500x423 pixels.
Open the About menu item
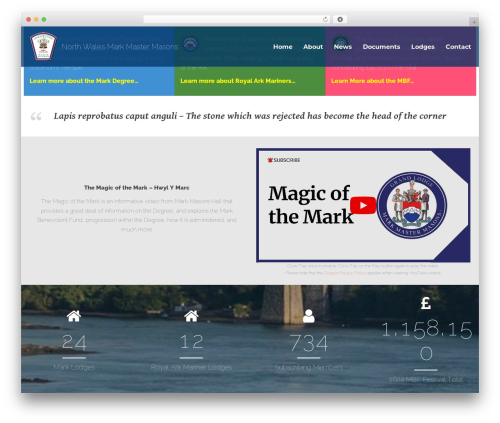pos(313,47)
